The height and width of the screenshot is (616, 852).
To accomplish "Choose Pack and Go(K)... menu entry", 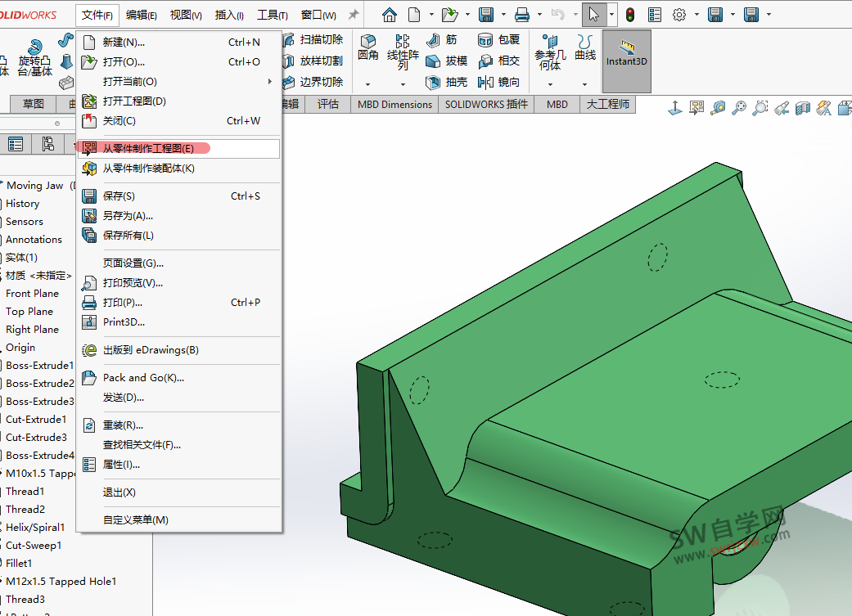I will click(x=178, y=377).
